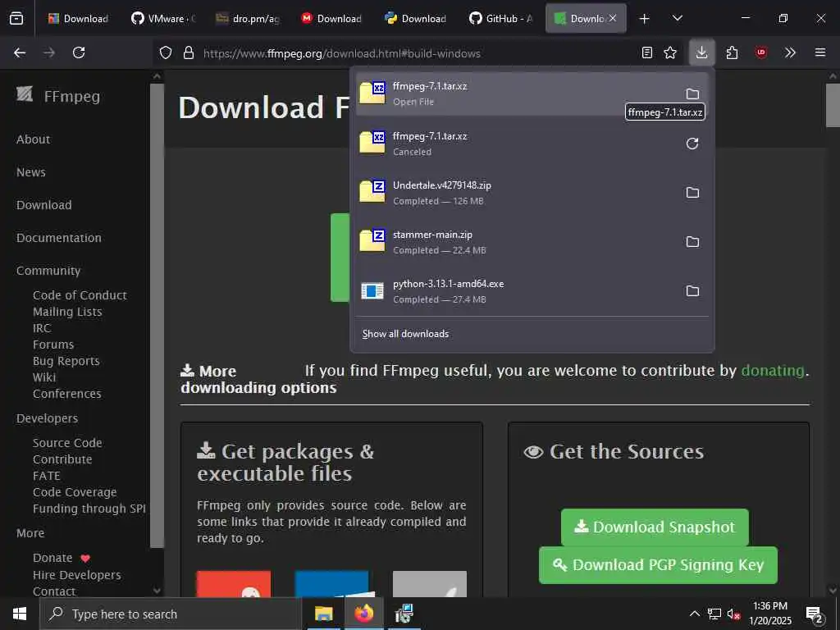The width and height of the screenshot is (840, 630).
Task: Open tracking protection shield icon
Action: [166, 52]
